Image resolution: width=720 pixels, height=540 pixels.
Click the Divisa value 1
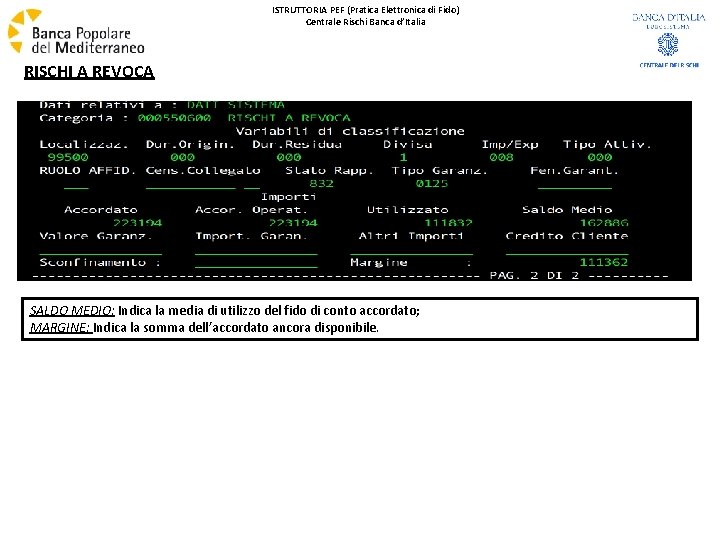pos(403,158)
